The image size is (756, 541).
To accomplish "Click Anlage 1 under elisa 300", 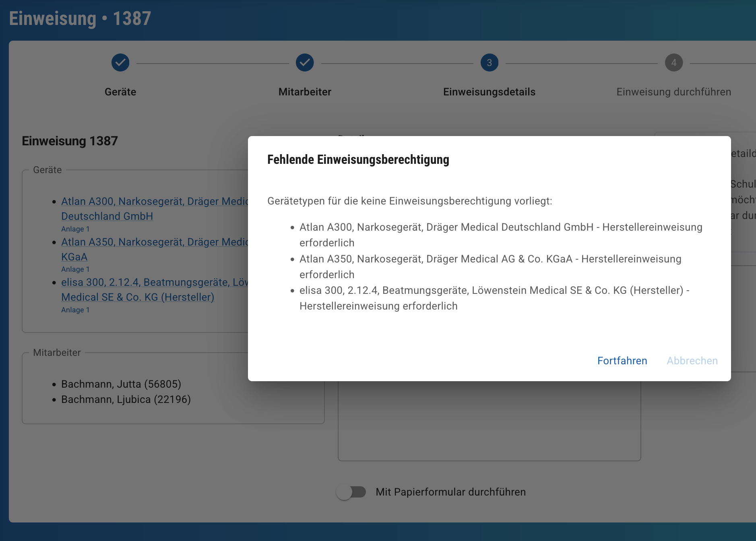I will coord(75,310).
